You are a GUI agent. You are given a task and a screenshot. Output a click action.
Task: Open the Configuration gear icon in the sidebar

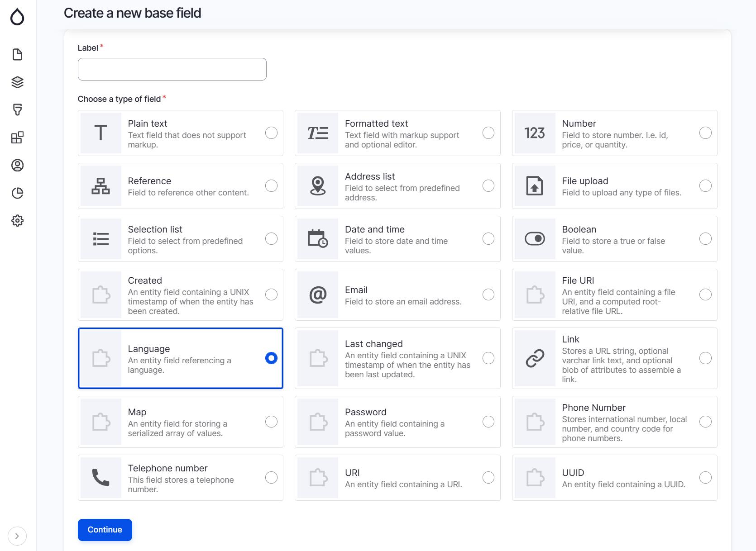tap(17, 221)
